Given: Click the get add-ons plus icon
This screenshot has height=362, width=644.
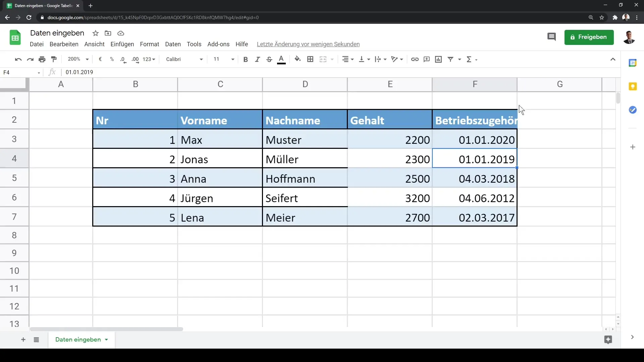Looking at the screenshot, I should pyautogui.click(x=633, y=147).
